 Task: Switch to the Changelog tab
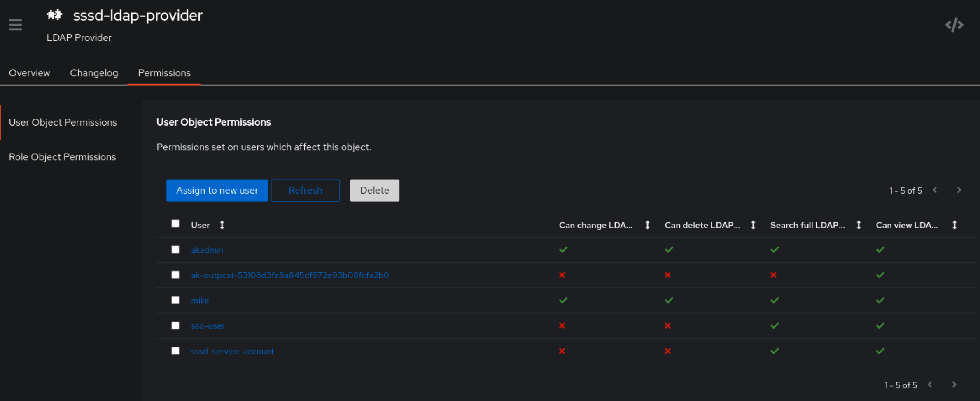[x=94, y=73]
